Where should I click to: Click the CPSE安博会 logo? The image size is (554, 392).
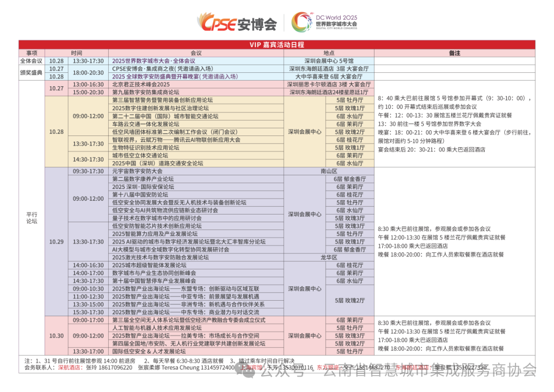(x=236, y=23)
